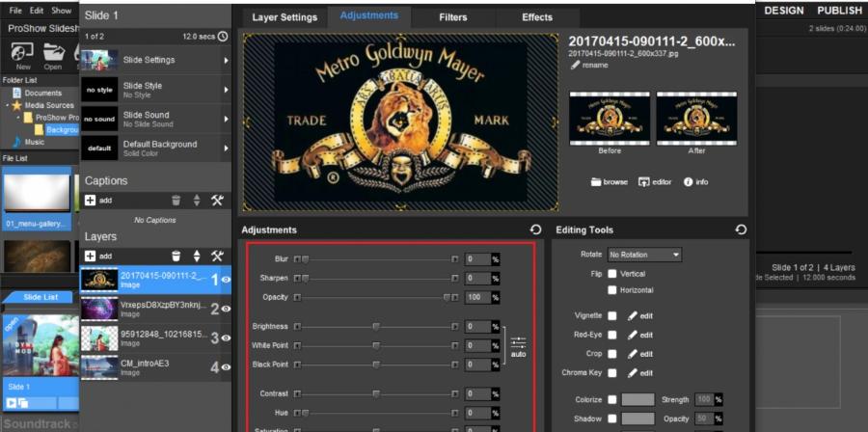Viewport: 868px width, 432px height.
Task: Click the clock icon beside 12.0 secs
Action: coord(223,37)
